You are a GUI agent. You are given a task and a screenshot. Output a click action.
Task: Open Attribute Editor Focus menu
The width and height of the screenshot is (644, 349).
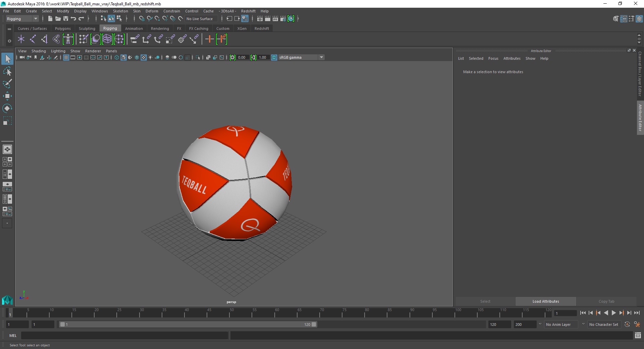[x=493, y=58]
